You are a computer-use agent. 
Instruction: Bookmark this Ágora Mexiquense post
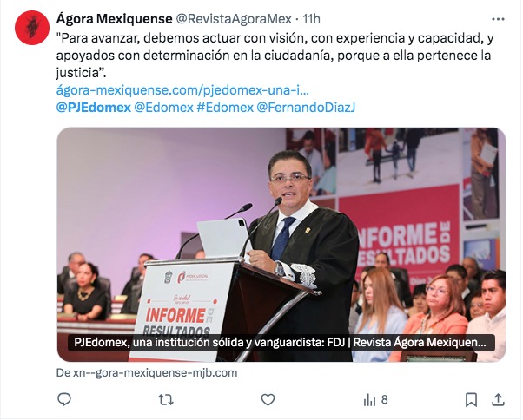(x=471, y=400)
